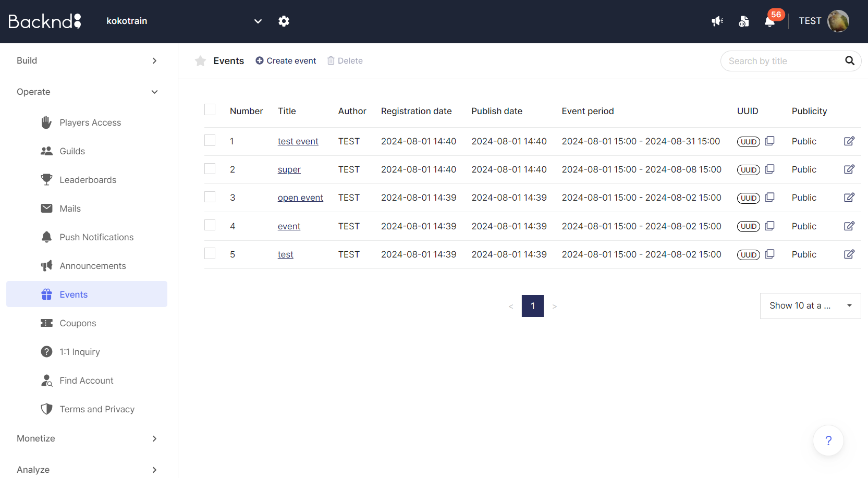Click the user profile avatar

(838, 21)
